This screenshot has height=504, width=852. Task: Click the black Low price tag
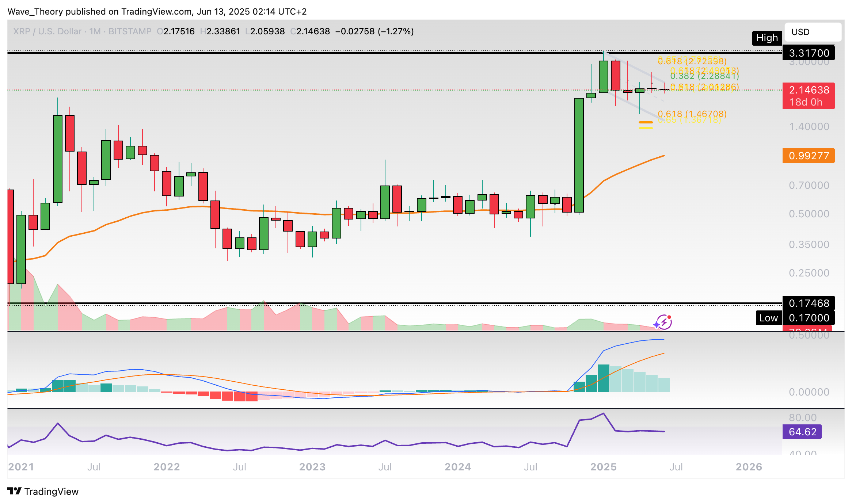click(768, 318)
